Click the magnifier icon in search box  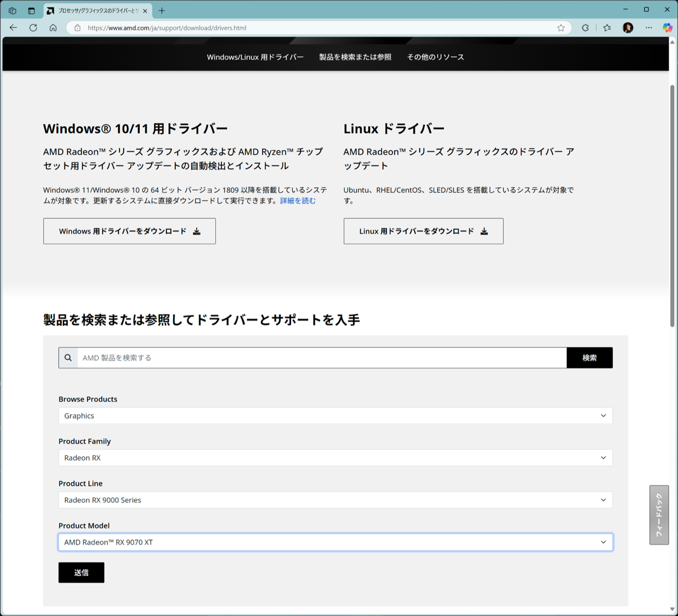click(x=68, y=358)
